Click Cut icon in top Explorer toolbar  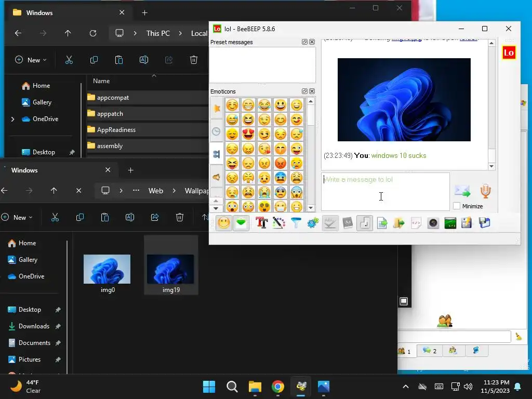point(69,60)
